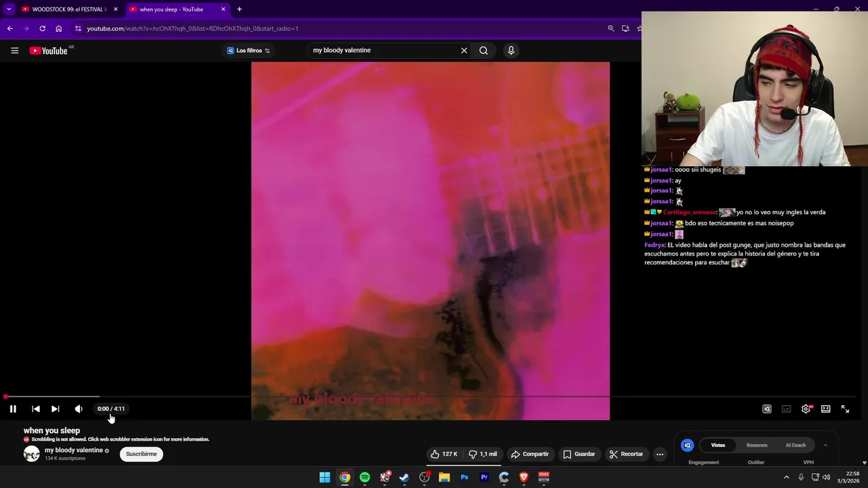The height and width of the screenshot is (488, 868).
Task: Open Brave browser from the taskbar
Action: click(524, 477)
